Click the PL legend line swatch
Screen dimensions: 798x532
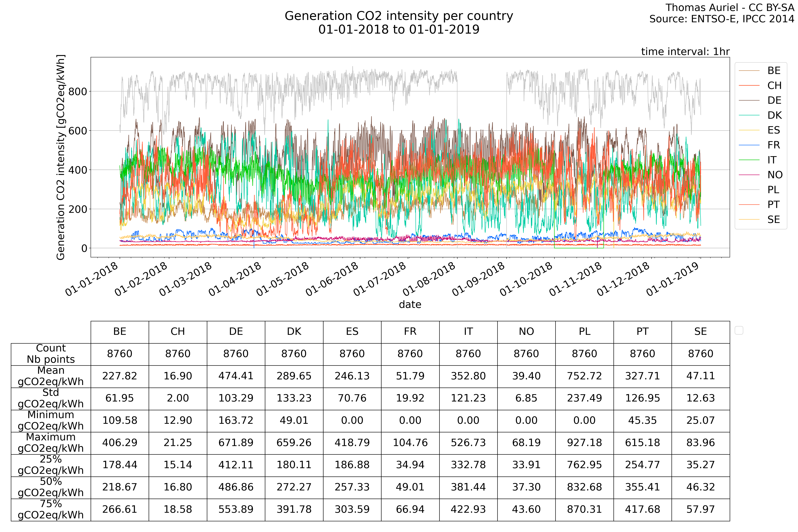pos(749,190)
